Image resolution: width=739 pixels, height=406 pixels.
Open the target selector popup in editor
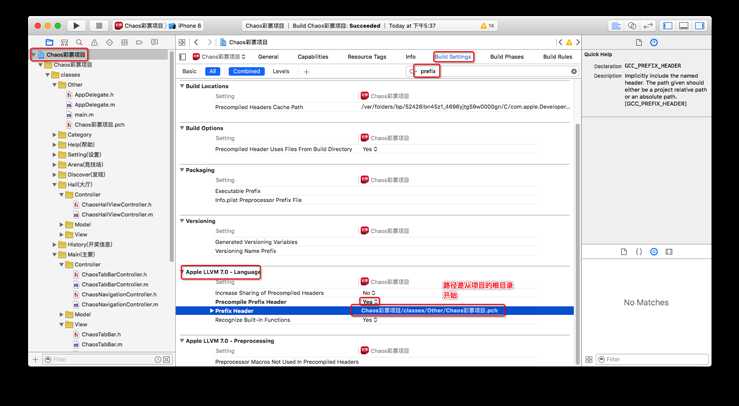[219, 57]
